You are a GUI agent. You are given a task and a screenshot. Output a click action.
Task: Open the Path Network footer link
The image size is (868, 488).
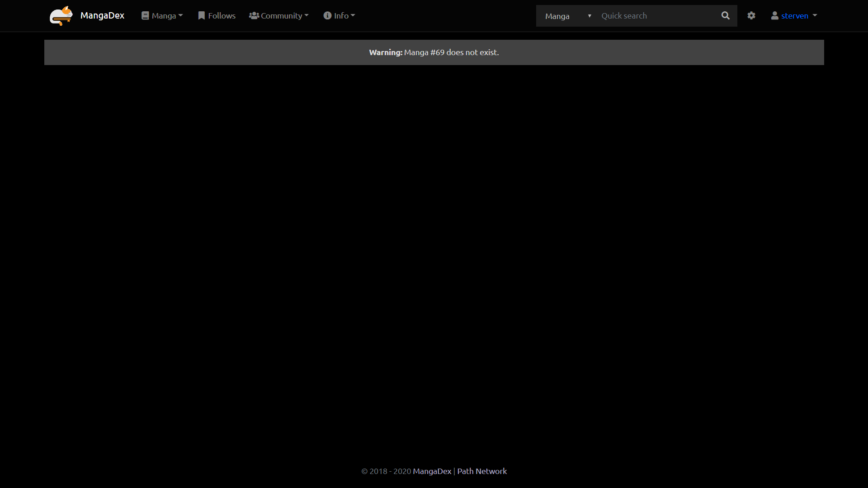click(x=482, y=471)
